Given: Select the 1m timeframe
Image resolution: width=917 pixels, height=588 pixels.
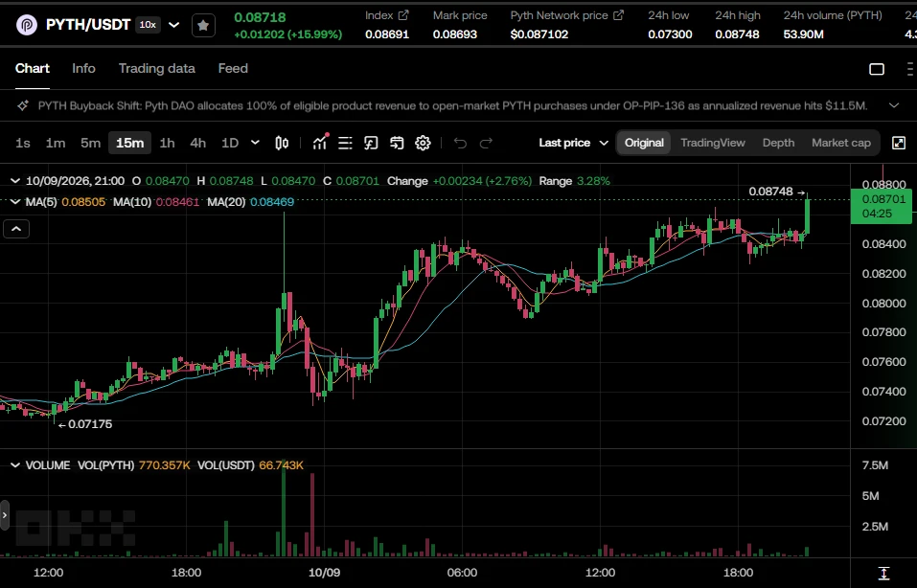Looking at the screenshot, I should [56, 143].
